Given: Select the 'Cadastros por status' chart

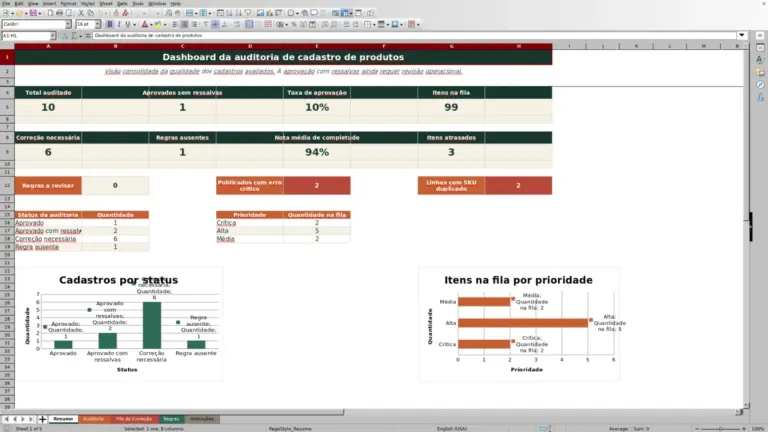Looking at the screenshot, I should click(x=119, y=324).
